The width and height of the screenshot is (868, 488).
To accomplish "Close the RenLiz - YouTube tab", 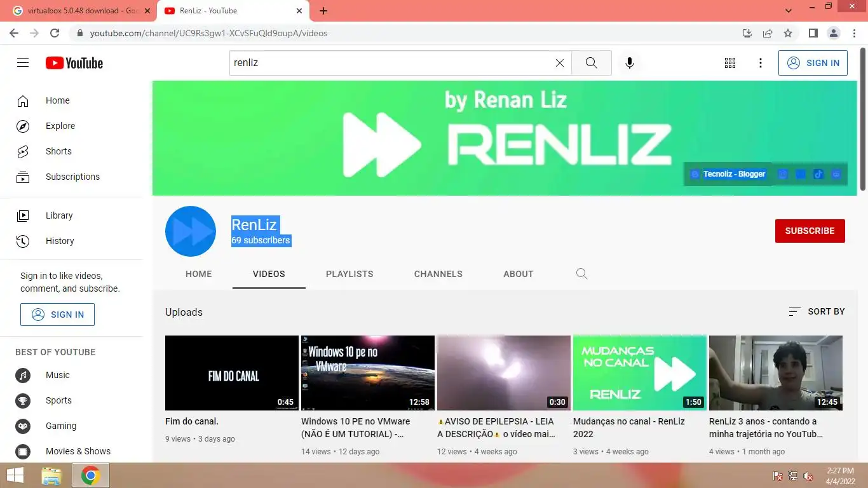I will [x=299, y=11].
